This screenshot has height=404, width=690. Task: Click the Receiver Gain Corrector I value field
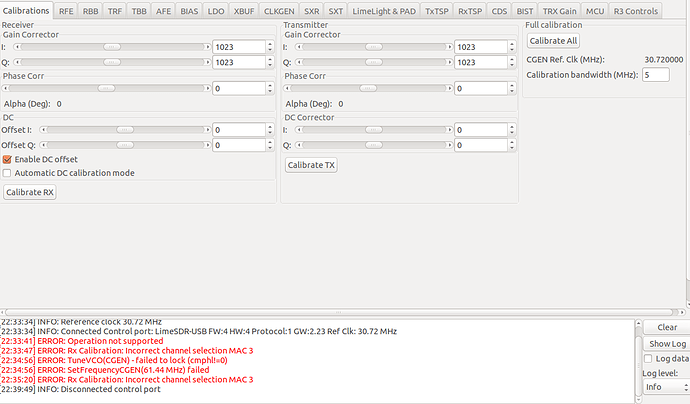click(x=239, y=47)
